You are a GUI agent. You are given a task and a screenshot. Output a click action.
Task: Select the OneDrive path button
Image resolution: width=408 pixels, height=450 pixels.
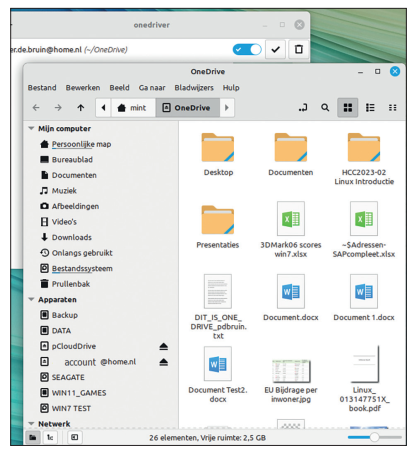pos(187,108)
